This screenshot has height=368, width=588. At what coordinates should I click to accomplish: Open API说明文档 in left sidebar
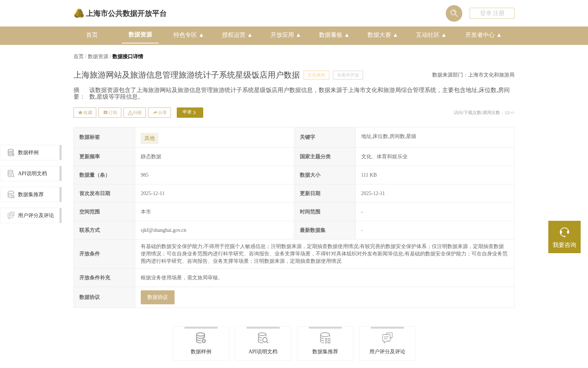(x=31, y=173)
